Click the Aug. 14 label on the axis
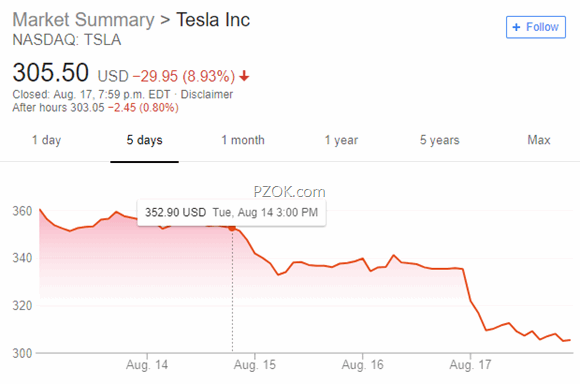 (x=147, y=365)
